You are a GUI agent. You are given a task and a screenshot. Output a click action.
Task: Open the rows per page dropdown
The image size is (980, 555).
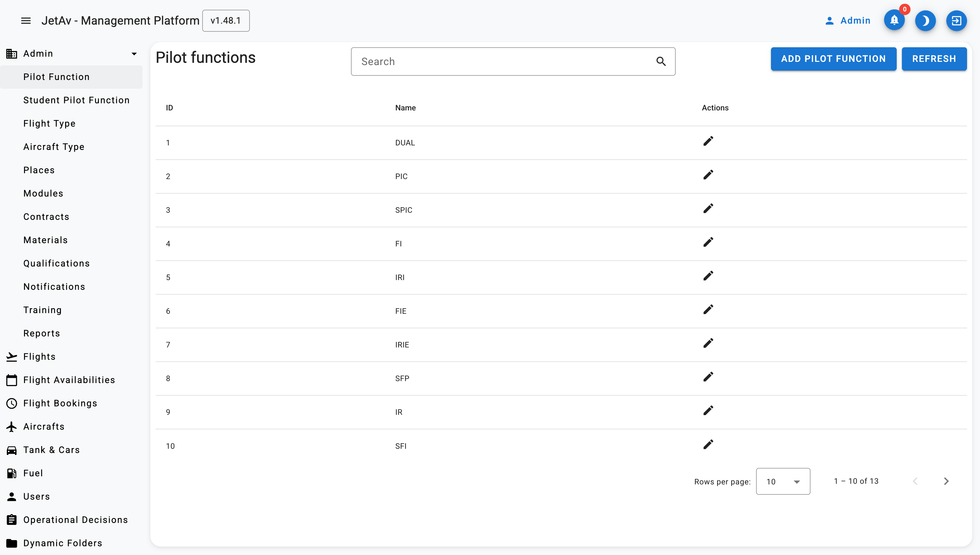(x=783, y=481)
